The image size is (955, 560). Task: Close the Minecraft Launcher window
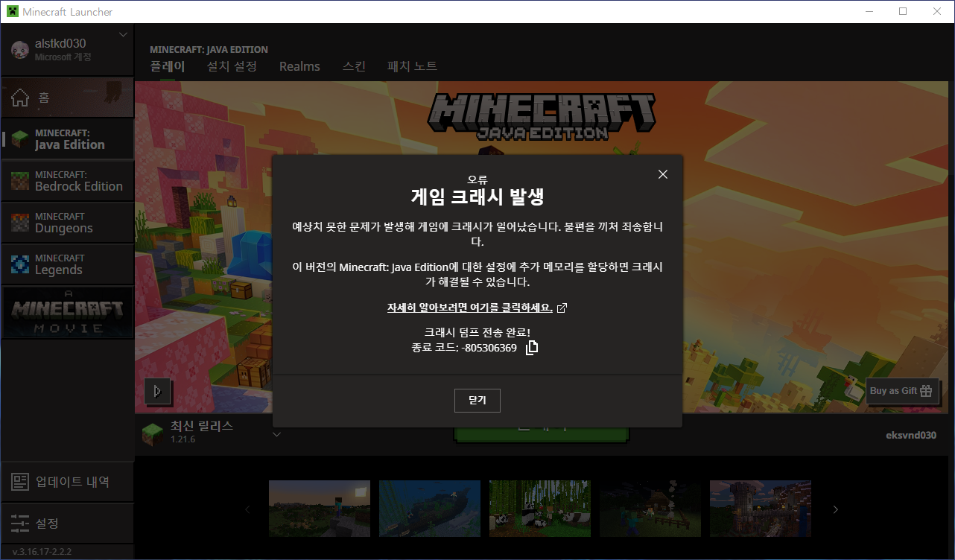pos(937,12)
